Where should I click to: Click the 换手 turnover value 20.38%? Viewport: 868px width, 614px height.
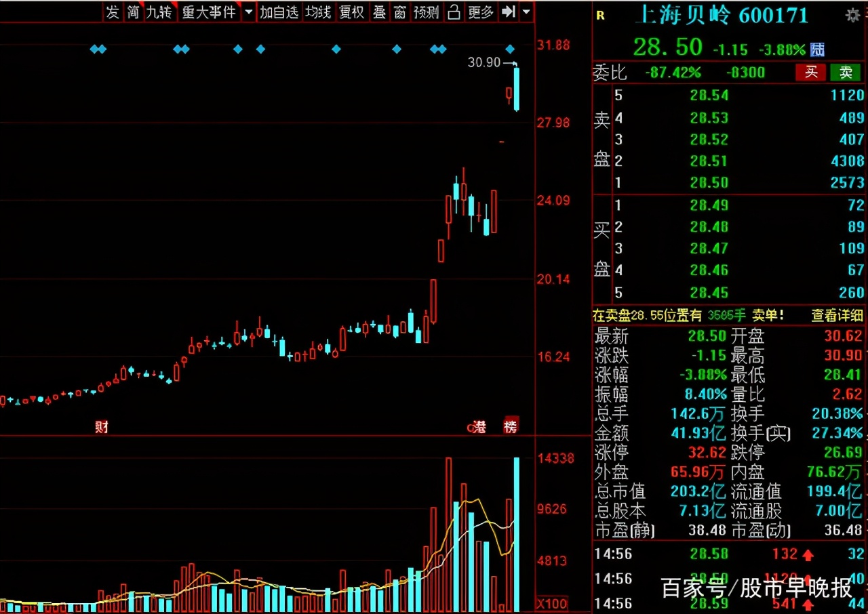click(x=838, y=413)
